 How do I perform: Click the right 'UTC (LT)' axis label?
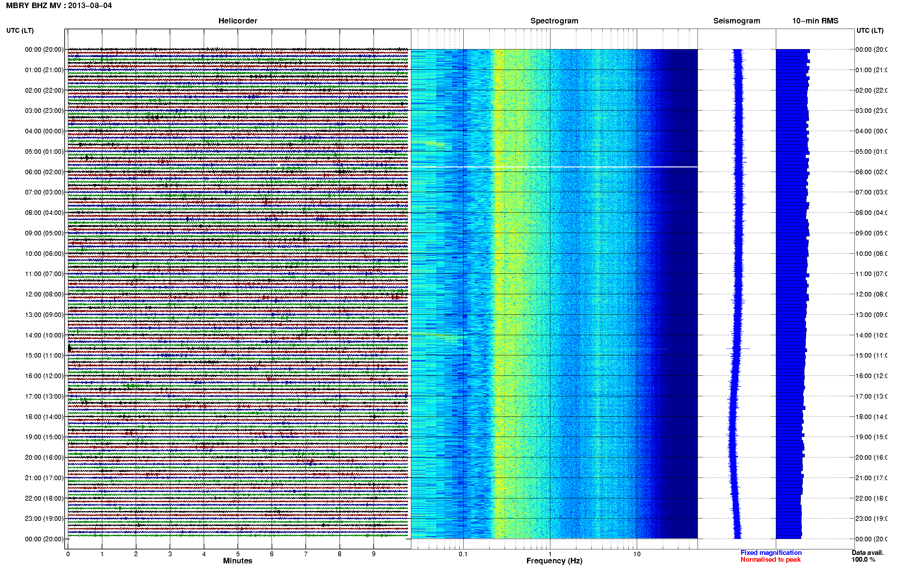[x=870, y=30]
